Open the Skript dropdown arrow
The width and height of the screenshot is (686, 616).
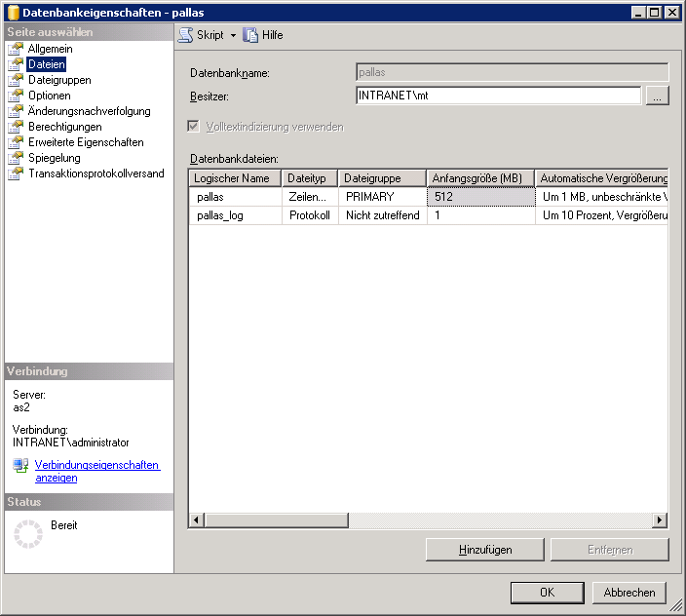pyautogui.click(x=233, y=35)
